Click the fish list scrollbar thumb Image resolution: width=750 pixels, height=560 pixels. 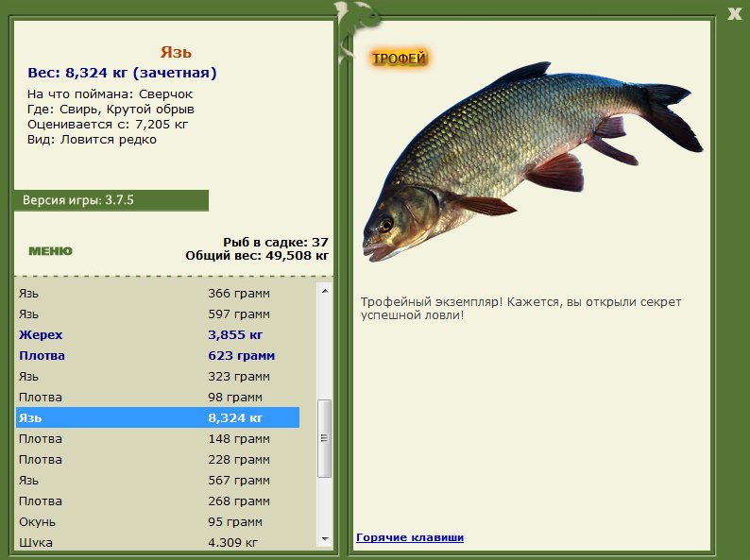325,438
